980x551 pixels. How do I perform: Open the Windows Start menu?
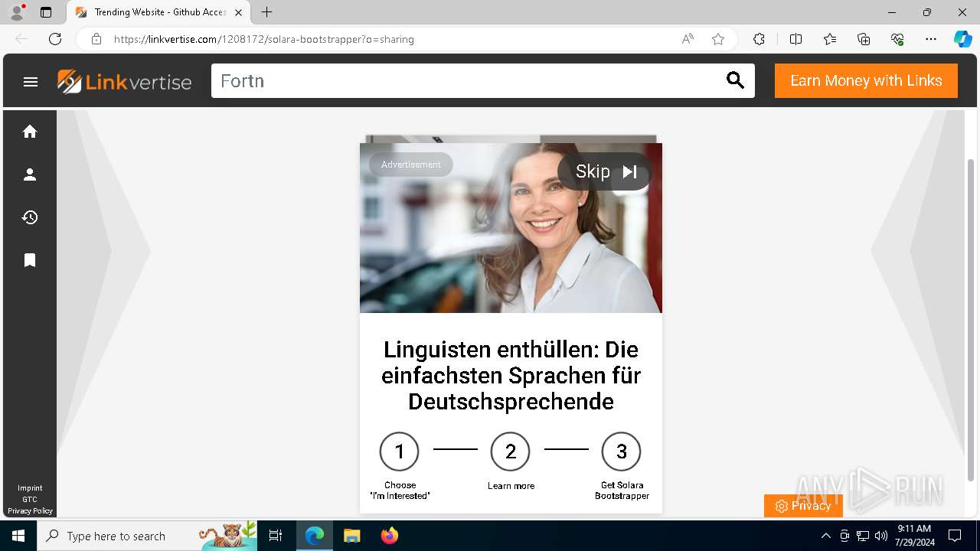click(x=18, y=536)
